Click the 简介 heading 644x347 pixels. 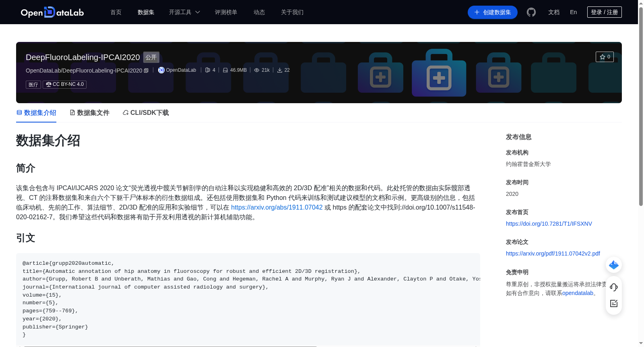(26, 168)
